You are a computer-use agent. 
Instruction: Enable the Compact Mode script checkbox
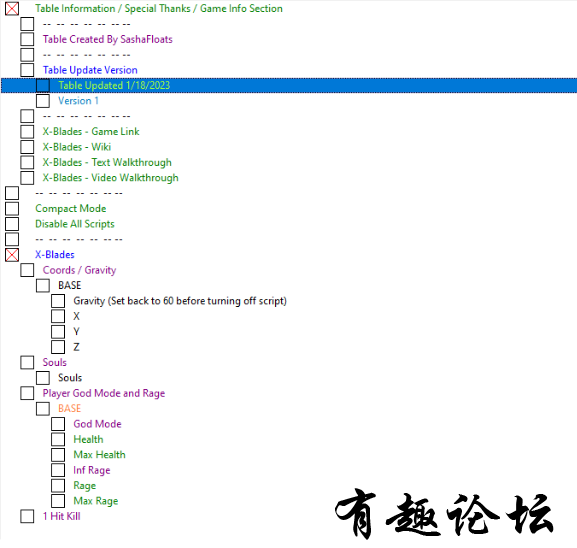pos(12,208)
